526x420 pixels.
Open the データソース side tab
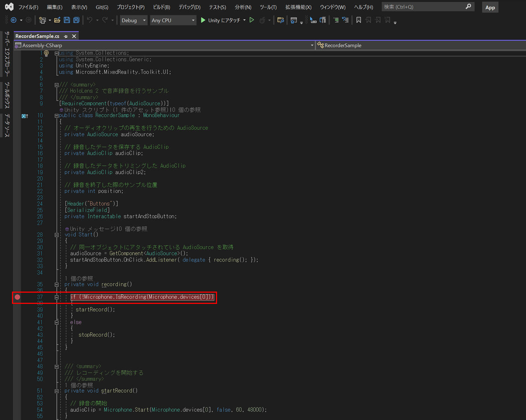pyautogui.click(x=7, y=125)
